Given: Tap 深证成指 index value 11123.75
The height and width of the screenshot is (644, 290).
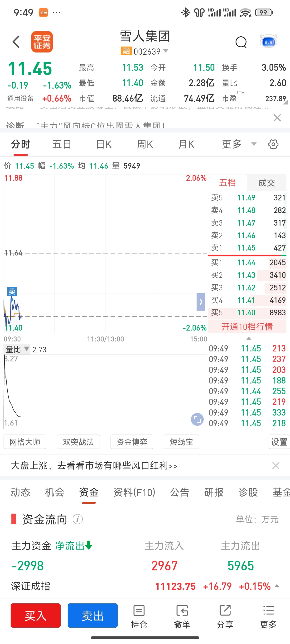Looking at the screenshot, I should (175, 586).
